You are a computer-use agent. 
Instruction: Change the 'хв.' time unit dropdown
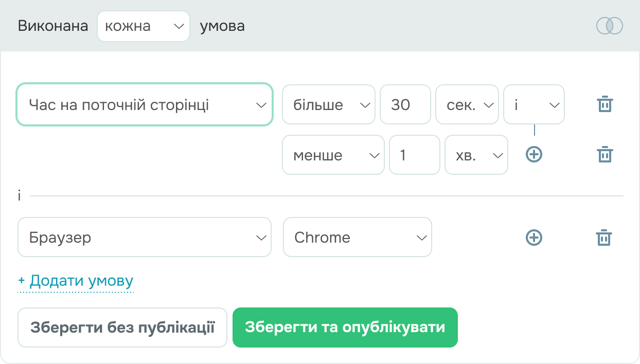pyautogui.click(x=476, y=155)
